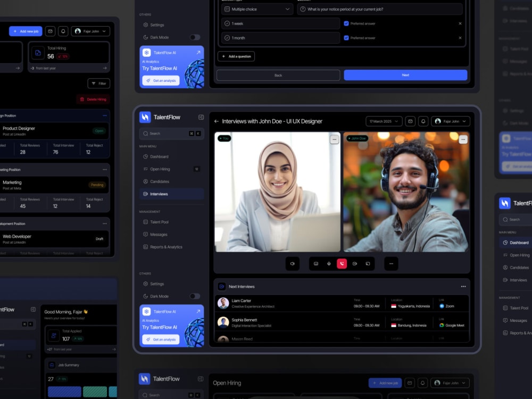This screenshot has width=532, height=399.
Task: Toggle the microphone in the interview call controls
Action: [x=329, y=264]
